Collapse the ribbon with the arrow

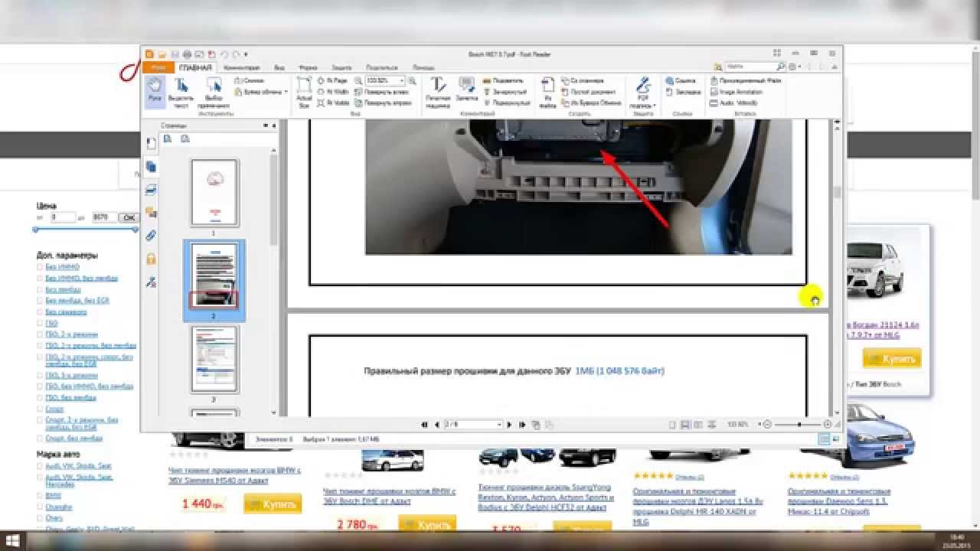(x=836, y=67)
